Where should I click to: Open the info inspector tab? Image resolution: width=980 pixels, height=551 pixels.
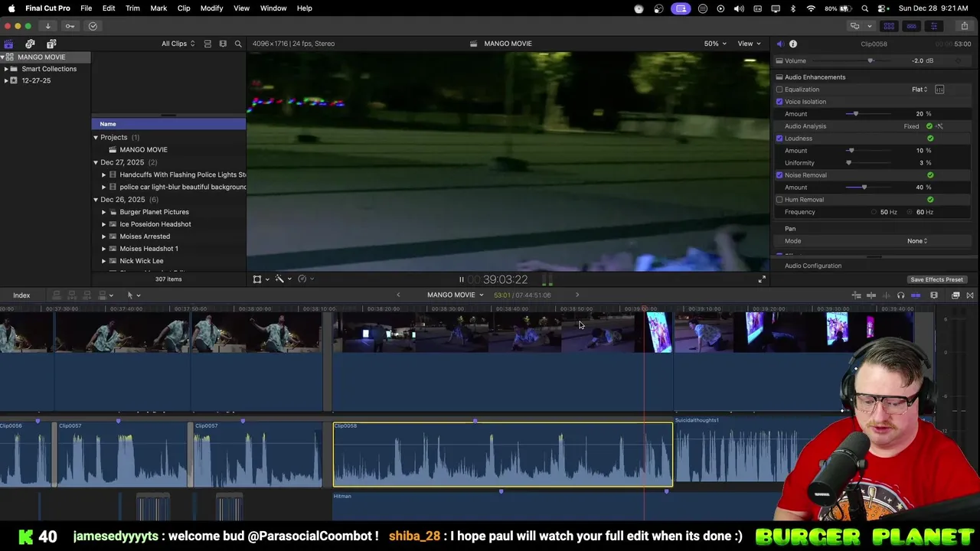point(793,44)
